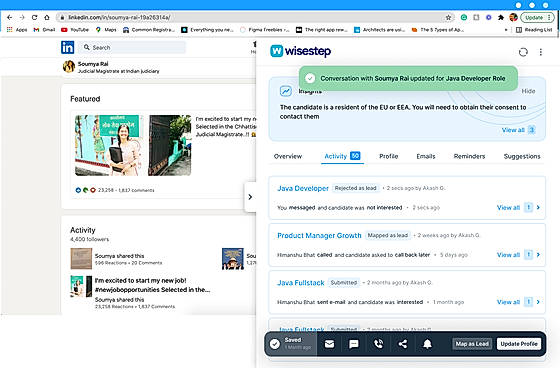This screenshot has width=560, height=368.
Task: Click the LinkedIn logo
Action: (68, 47)
